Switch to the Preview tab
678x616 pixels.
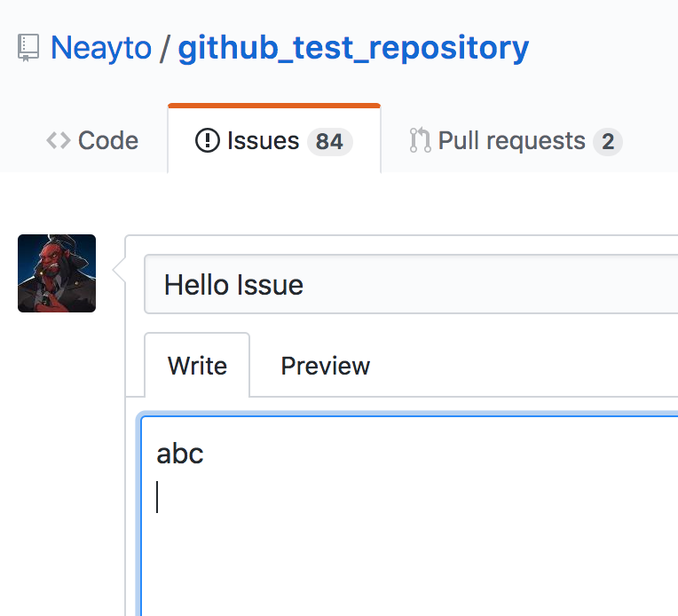(326, 366)
